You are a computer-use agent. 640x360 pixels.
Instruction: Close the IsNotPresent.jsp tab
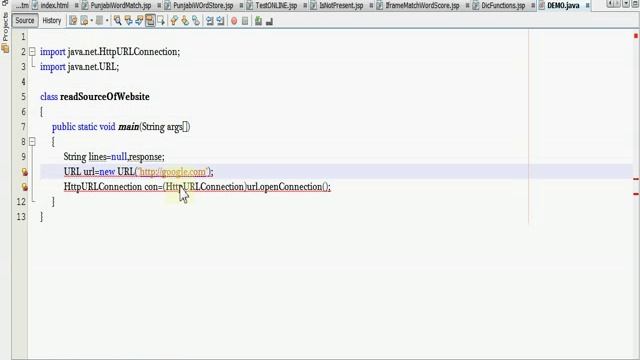click(x=371, y=5)
